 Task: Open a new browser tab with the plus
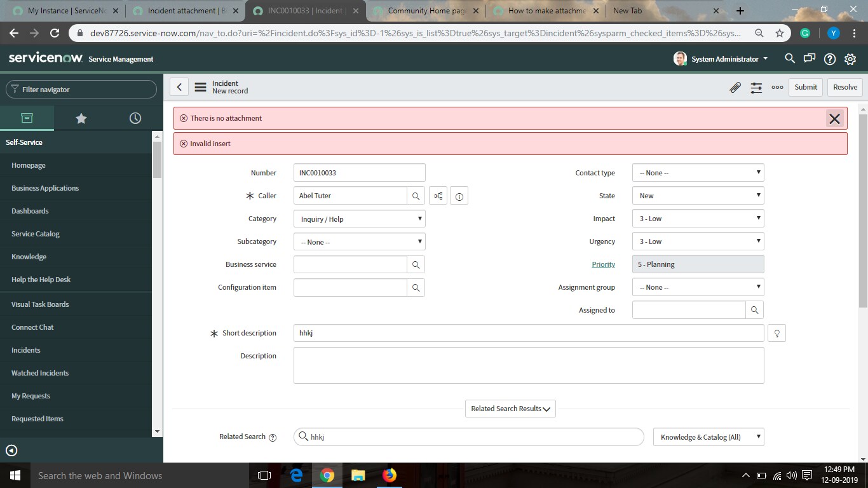[740, 10]
